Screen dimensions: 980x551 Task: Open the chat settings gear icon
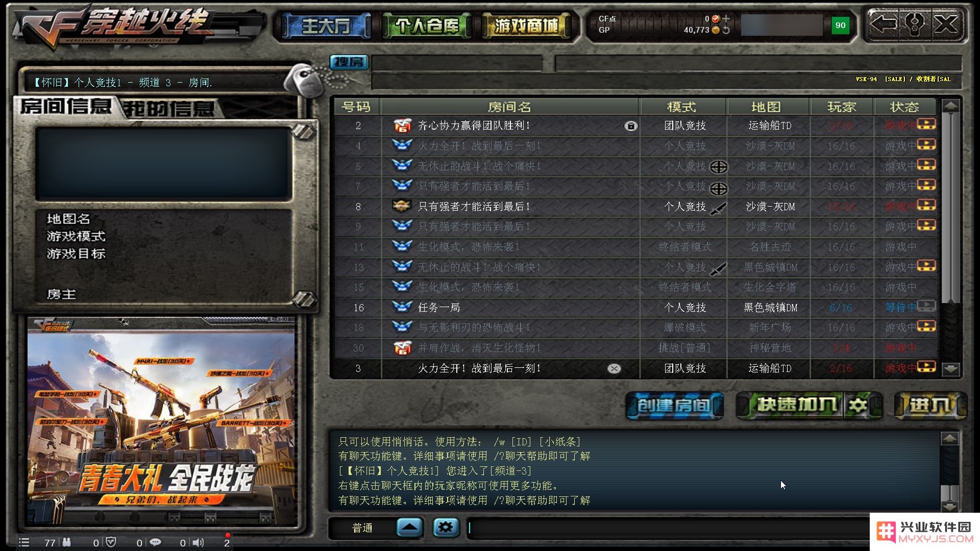coord(446,527)
